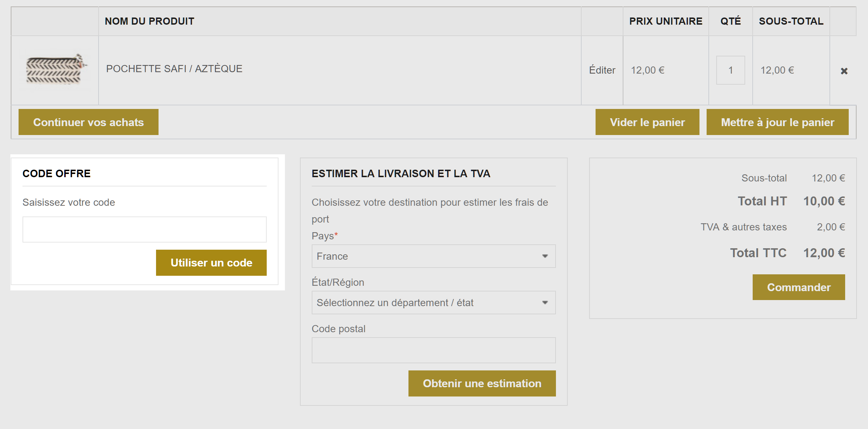Focus the quantity field showing 1
Screen dimensions: 868x429
coord(731,70)
